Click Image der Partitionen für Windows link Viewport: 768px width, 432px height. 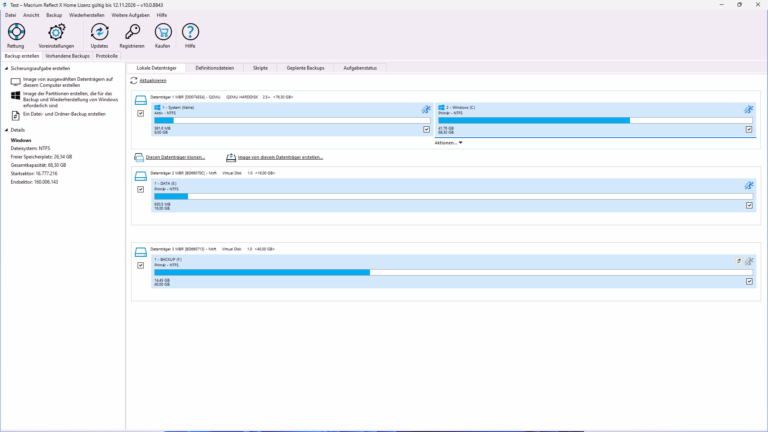pos(71,99)
